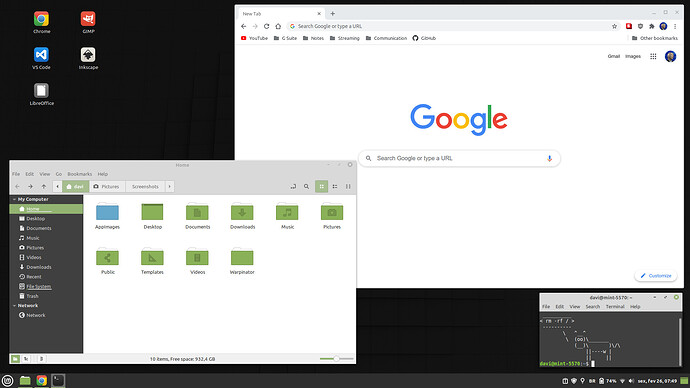Open Chrome extensions puzzle icon

(652, 26)
